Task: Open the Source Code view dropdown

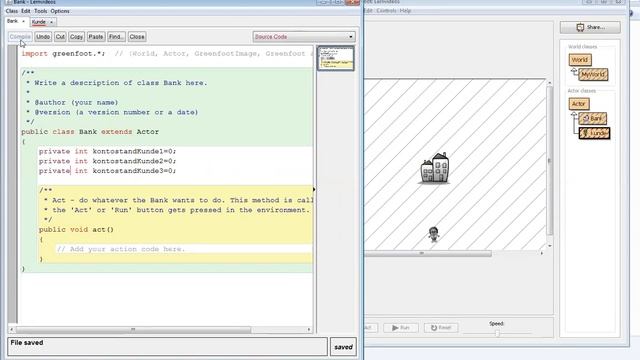Action: [x=304, y=37]
